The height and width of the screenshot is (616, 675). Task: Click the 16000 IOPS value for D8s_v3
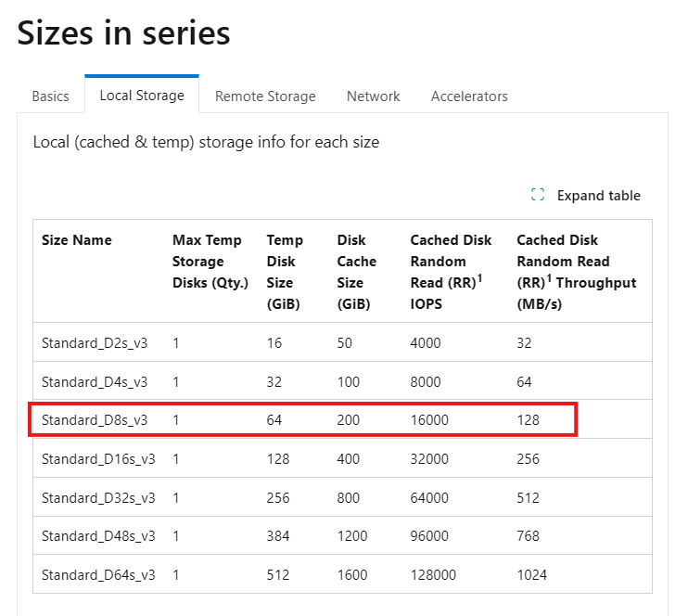[x=429, y=420]
